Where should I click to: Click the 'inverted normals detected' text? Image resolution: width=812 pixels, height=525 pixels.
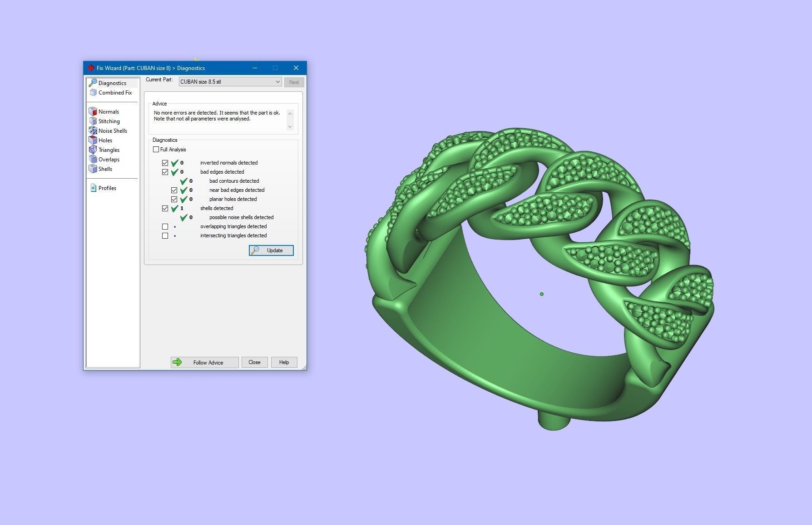pyautogui.click(x=229, y=163)
